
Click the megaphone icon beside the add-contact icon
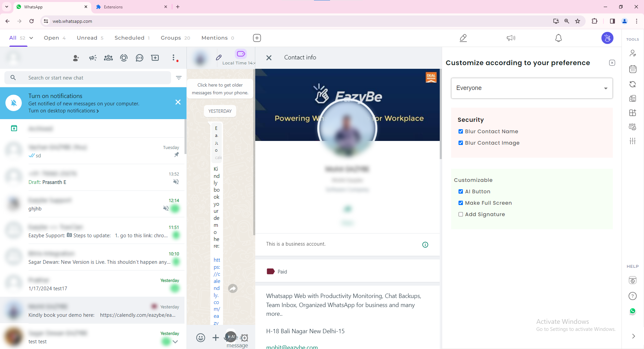point(93,58)
